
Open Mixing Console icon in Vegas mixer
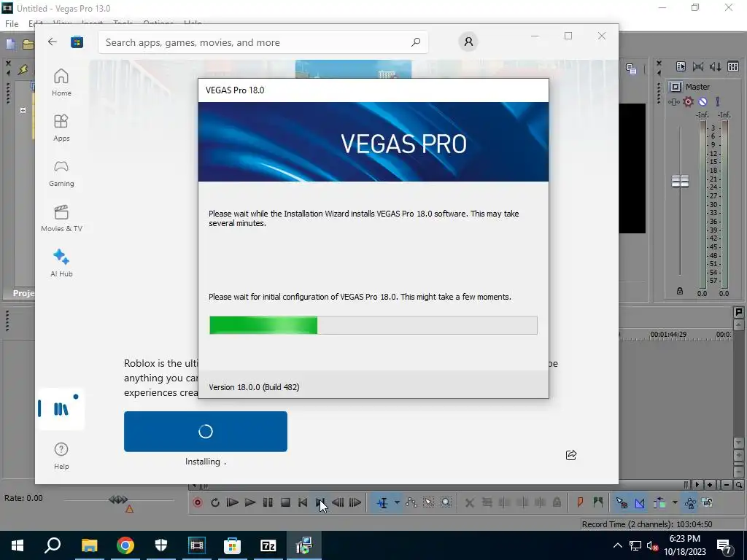pos(732,66)
